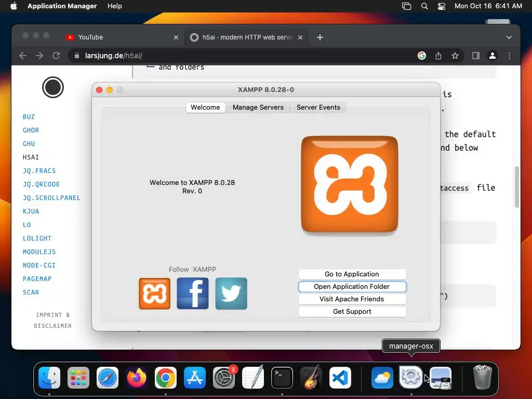Open the Weather app in the dock
Screen dimensions: 532x399
(382, 378)
